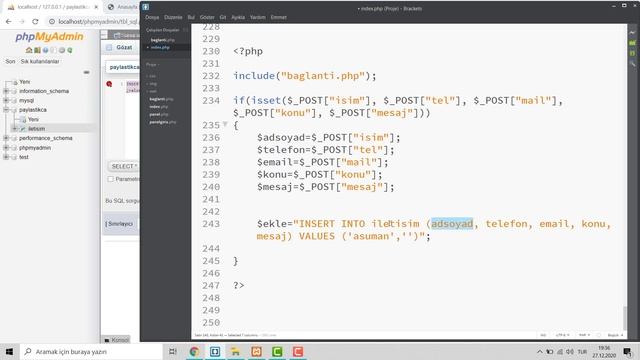The image size is (640, 360).
Task: Expand the phpmyadmin database node
Action: point(6,148)
